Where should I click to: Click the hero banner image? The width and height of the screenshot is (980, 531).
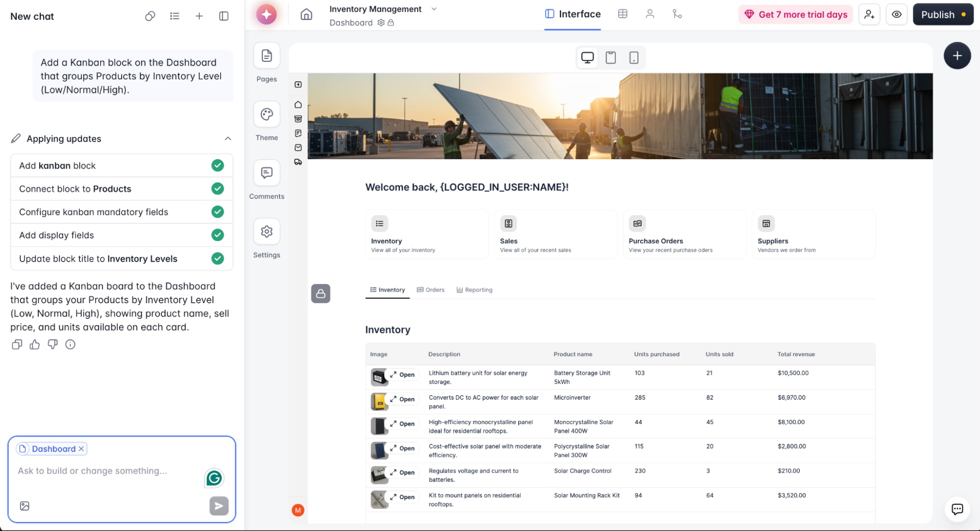[x=620, y=116]
